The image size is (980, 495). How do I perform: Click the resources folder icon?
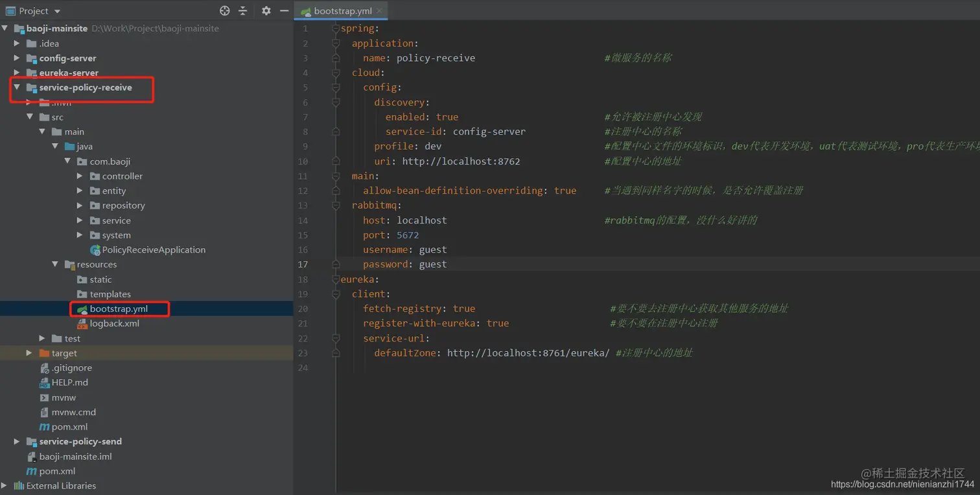(69, 265)
